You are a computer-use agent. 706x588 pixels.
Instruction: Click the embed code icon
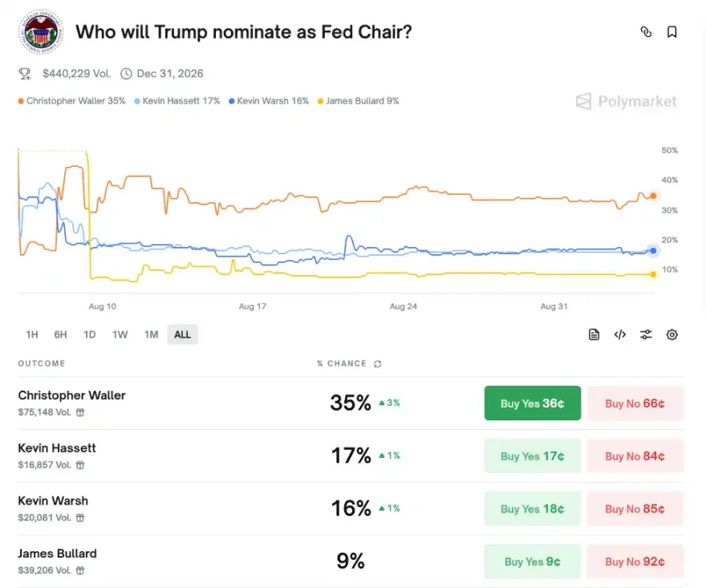coord(619,335)
